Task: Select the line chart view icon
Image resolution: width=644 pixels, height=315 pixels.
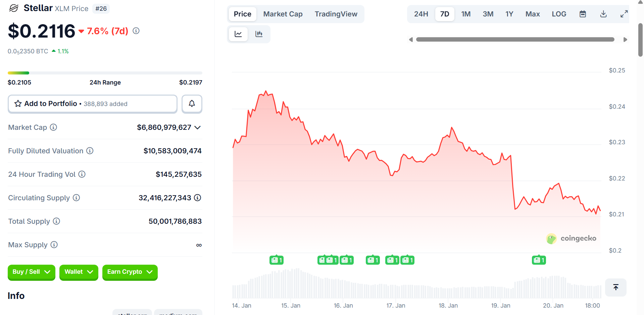Action: 238,34
